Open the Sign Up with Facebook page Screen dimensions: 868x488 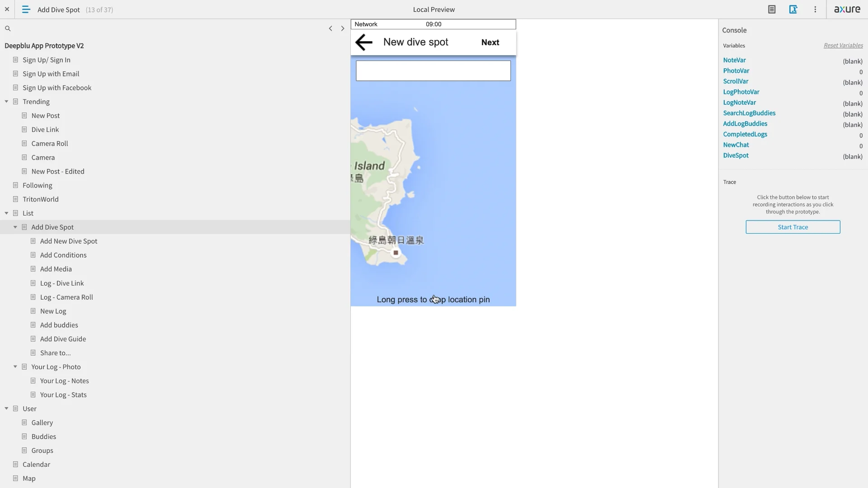click(57, 88)
